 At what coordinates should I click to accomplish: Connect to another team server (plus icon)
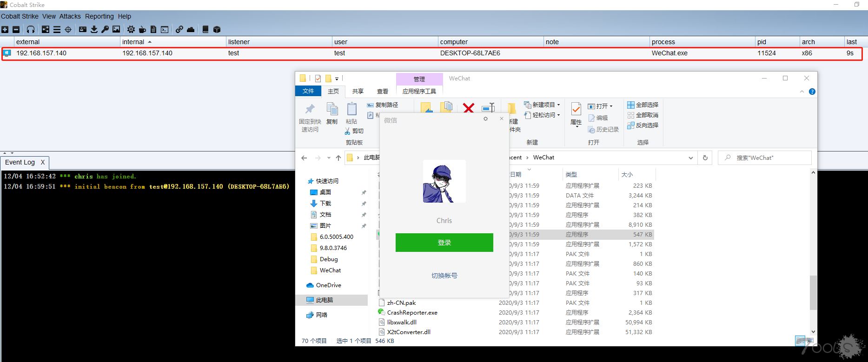pos(5,29)
